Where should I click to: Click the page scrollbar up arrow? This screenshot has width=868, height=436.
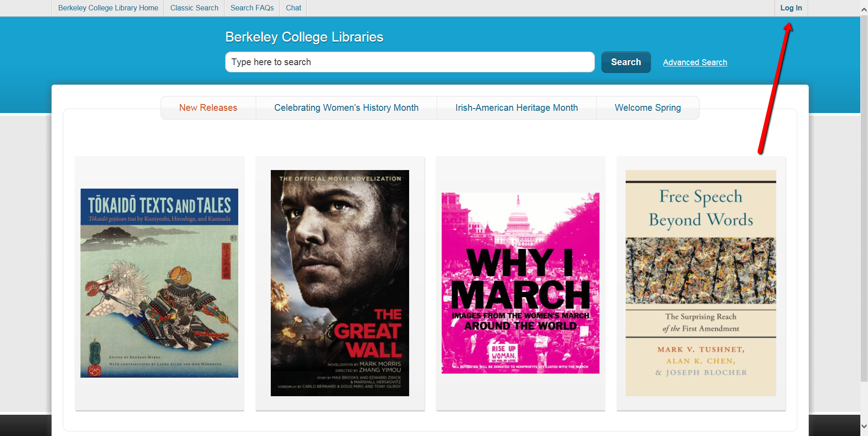coord(864,9)
